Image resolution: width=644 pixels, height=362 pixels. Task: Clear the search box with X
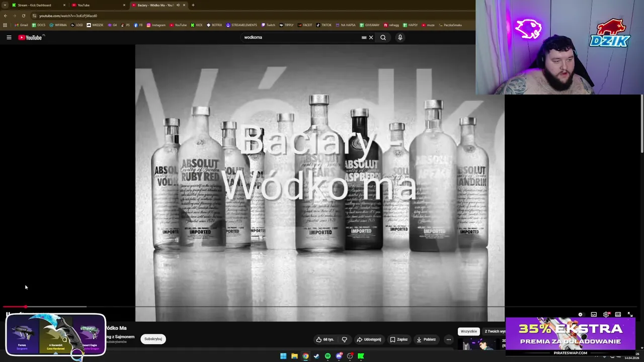click(371, 37)
